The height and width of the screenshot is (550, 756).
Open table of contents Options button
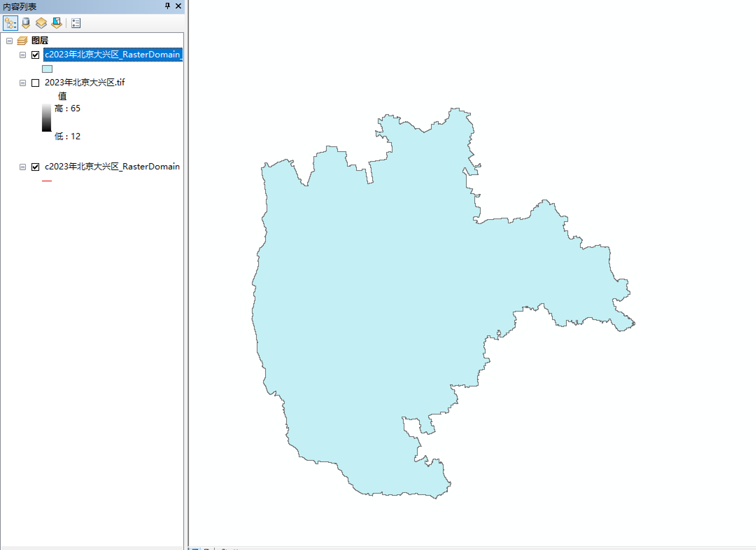pos(76,23)
